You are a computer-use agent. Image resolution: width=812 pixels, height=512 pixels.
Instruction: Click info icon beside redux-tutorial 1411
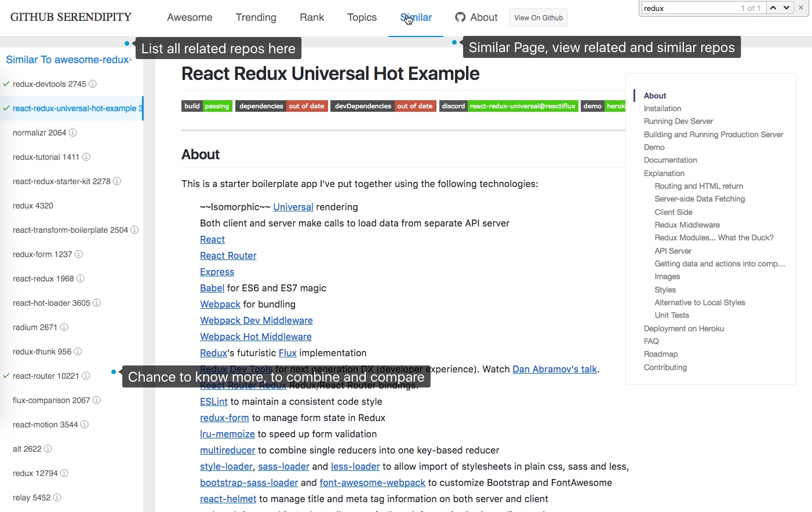point(86,157)
